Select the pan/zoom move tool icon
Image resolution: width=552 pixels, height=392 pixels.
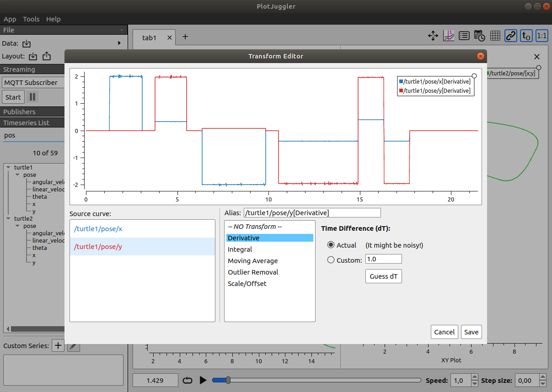click(433, 36)
